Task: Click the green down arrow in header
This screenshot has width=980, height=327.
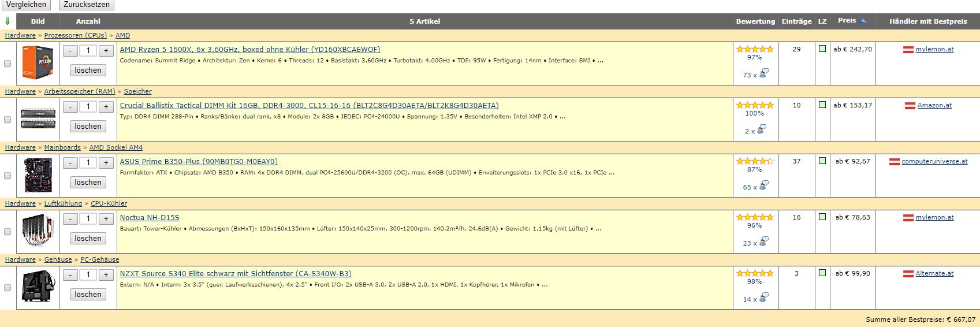Action: (x=8, y=21)
